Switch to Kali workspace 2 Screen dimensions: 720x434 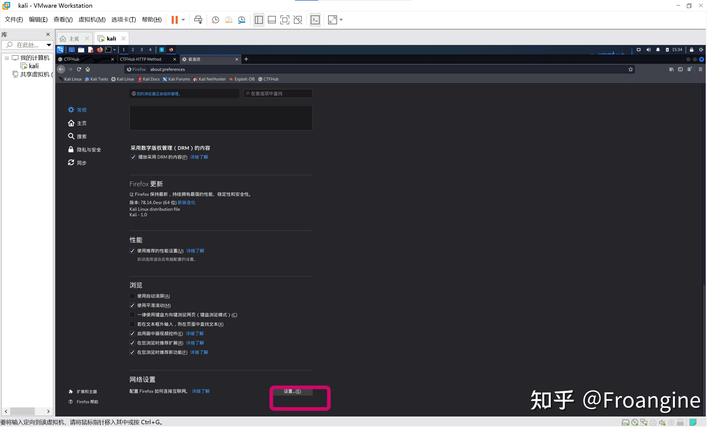[x=133, y=50]
